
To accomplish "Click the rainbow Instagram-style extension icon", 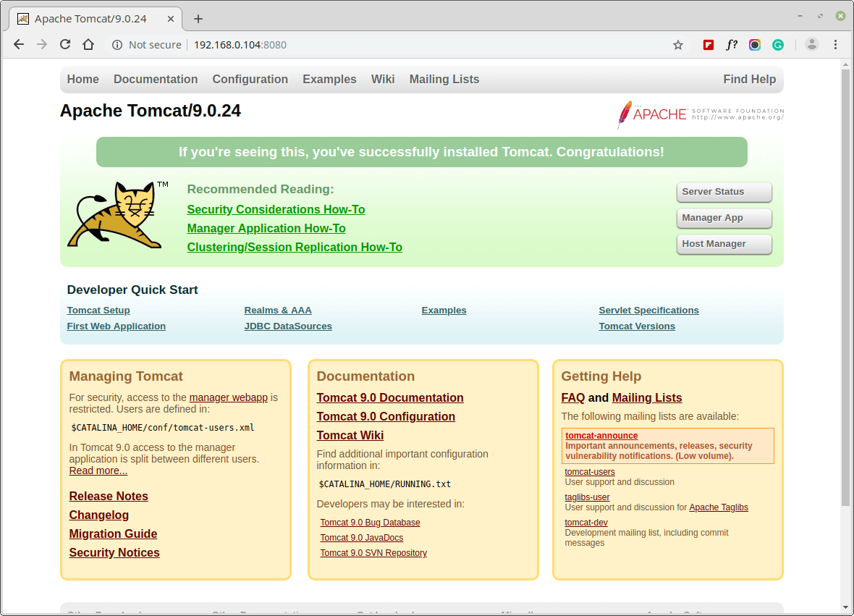I will [755, 44].
